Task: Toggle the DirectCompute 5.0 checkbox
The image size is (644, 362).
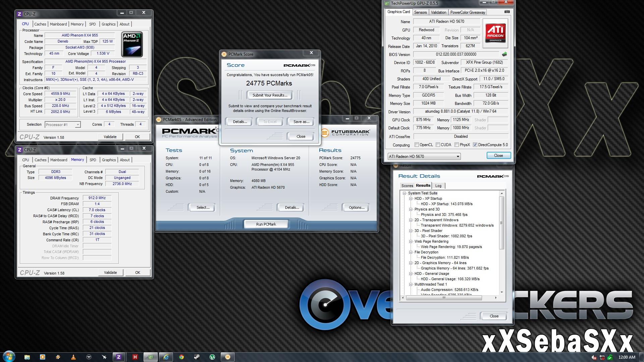Action: coord(475,145)
